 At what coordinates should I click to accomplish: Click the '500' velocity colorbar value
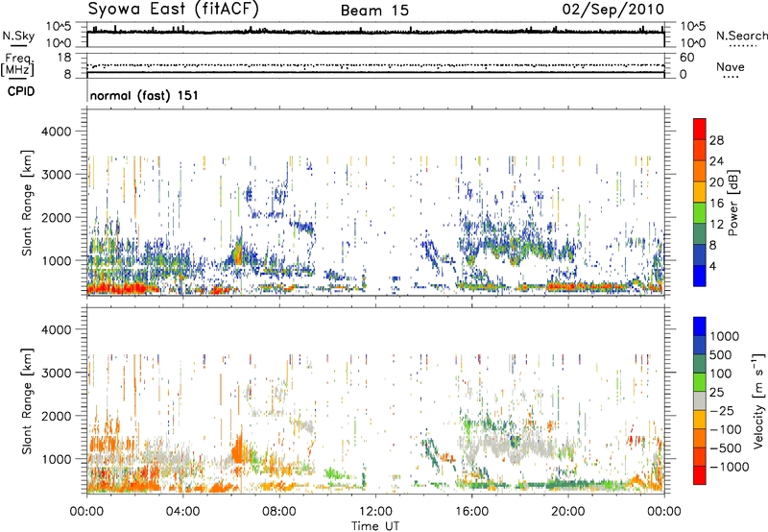tap(721, 355)
